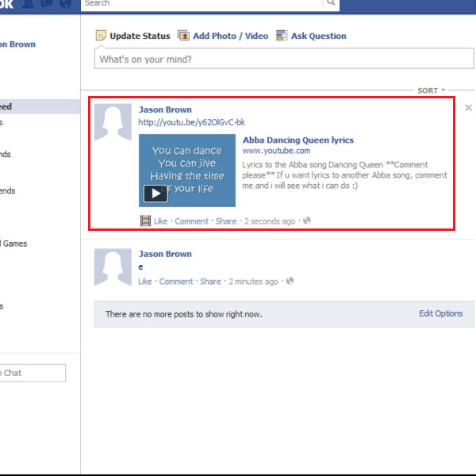Viewport: 476px width, 476px height.
Task: Play the Abba Dancing Queen video
Action: [x=155, y=194]
